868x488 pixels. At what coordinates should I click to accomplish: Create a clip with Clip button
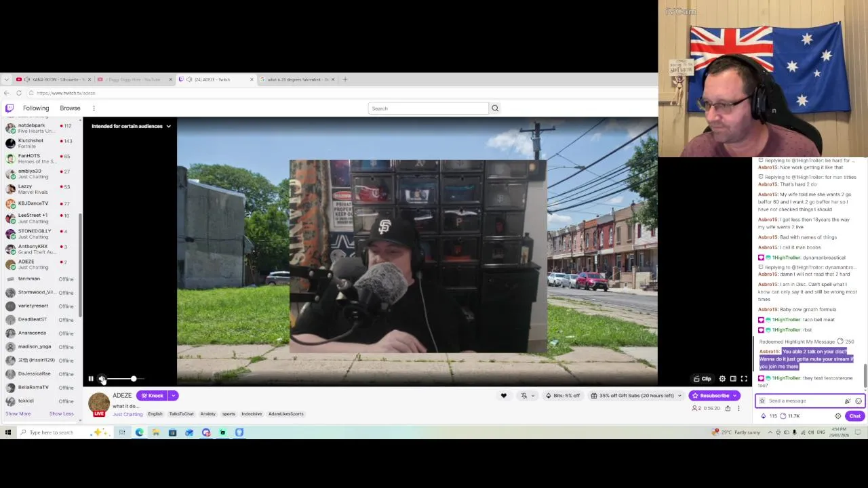click(703, 379)
